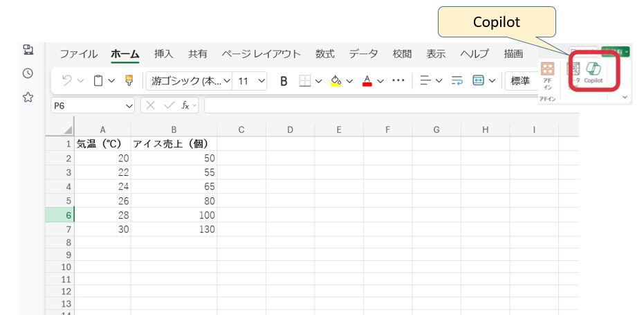Expand the Undo history dropdown

point(80,81)
